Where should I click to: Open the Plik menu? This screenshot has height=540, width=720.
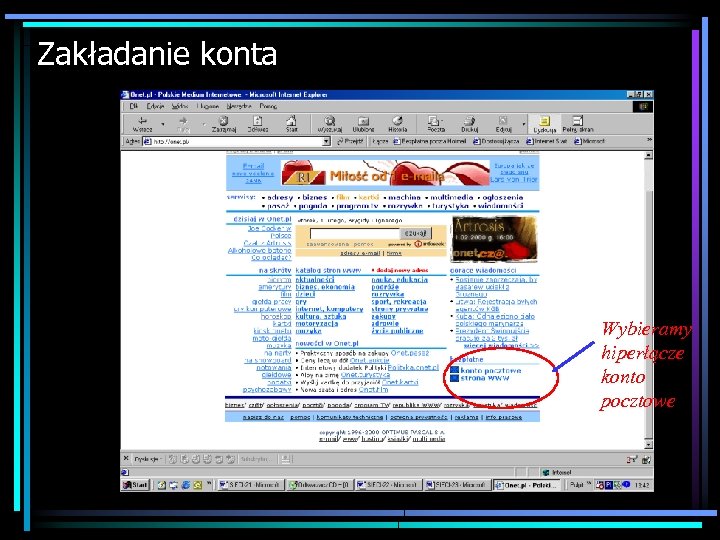(134, 106)
